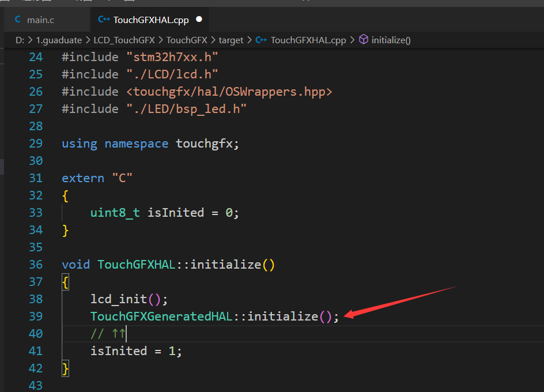Click the unsaved dot on TouchGFXHAL.cpp tab
The height and width of the screenshot is (392, 544).
[x=199, y=20]
